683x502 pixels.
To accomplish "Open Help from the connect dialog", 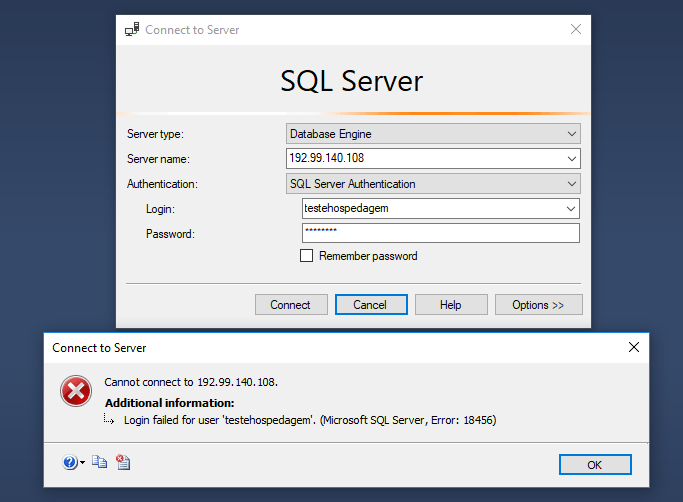I will [451, 305].
